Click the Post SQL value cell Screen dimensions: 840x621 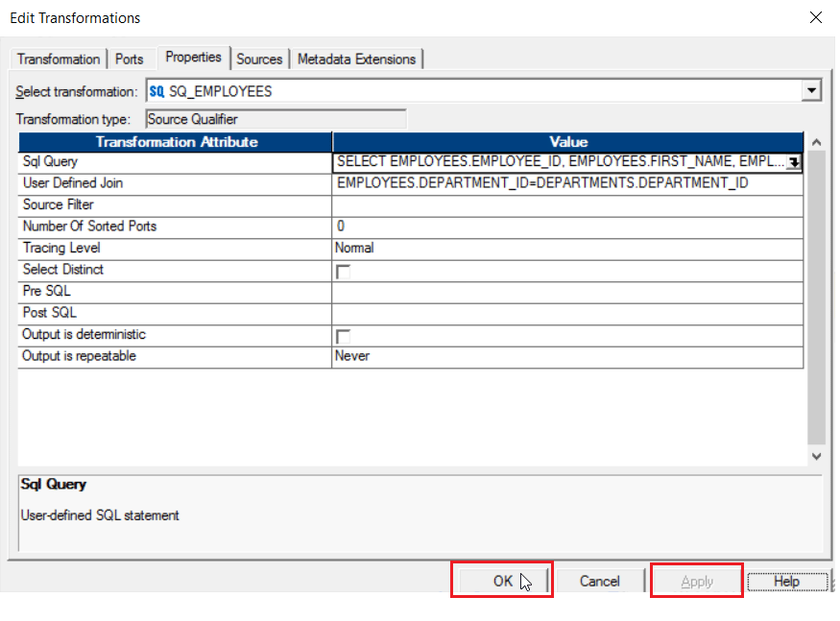click(567, 314)
